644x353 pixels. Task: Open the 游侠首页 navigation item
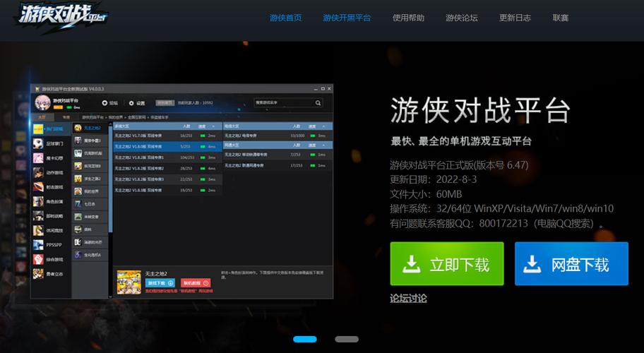285,18
